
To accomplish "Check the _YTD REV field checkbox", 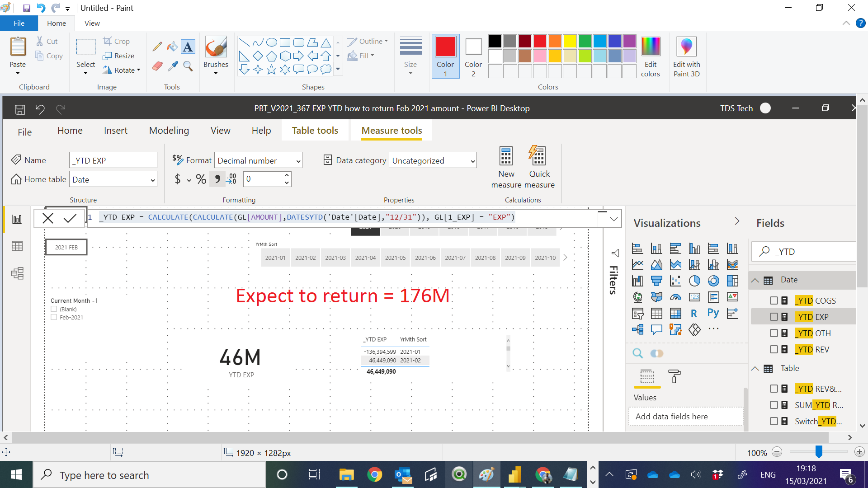I will (774, 349).
